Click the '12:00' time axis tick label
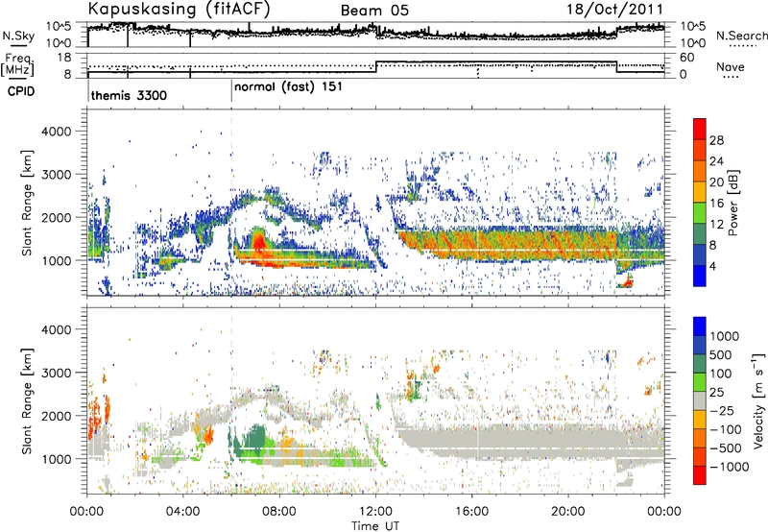The image size is (768, 532). [375, 512]
